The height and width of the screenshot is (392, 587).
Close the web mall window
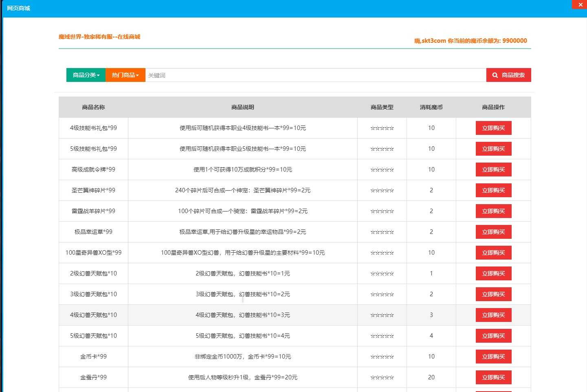(580, 4)
